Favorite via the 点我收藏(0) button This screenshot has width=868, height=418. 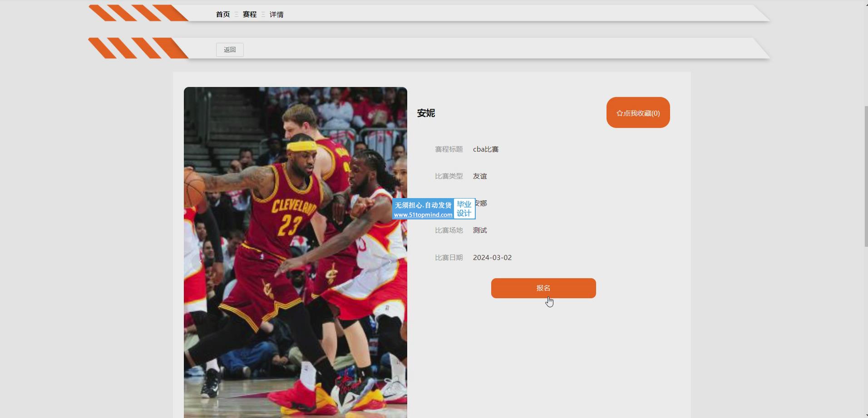(638, 113)
